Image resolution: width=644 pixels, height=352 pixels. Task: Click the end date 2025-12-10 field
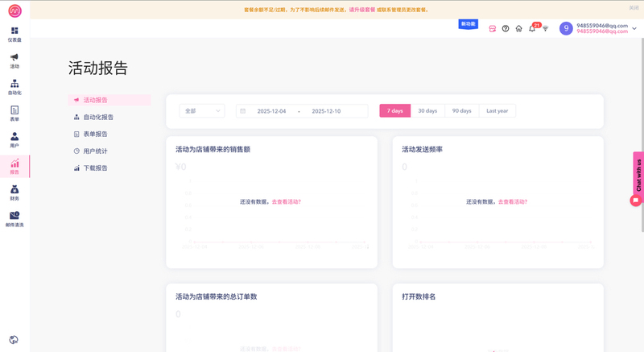point(326,111)
